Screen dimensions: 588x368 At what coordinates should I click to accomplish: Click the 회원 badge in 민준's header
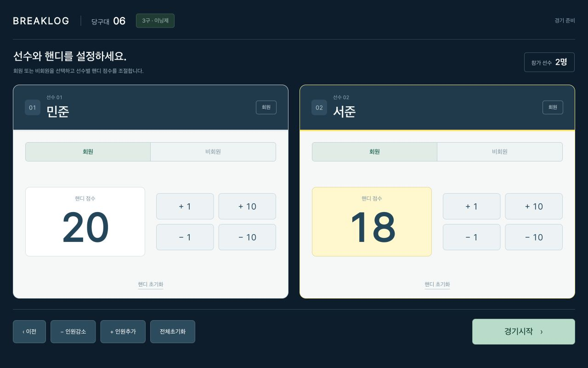[266, 107]
